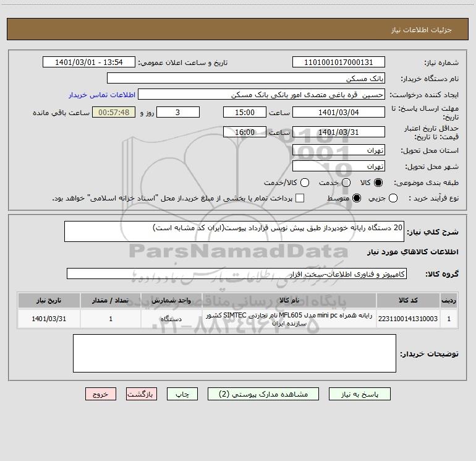Click the price validity date 1401/03/31

(339, 132)
